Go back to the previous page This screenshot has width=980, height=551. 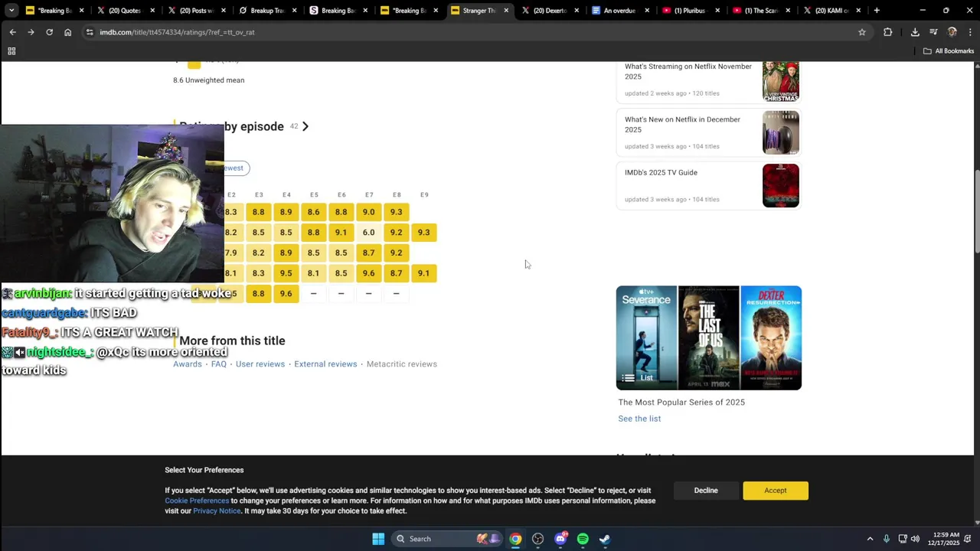click(12, 32)
